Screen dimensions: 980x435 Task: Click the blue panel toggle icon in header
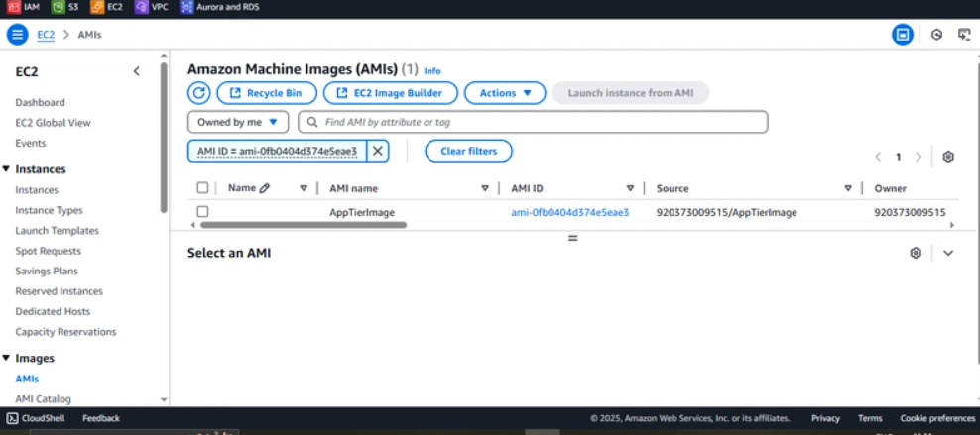coord(902,35)
